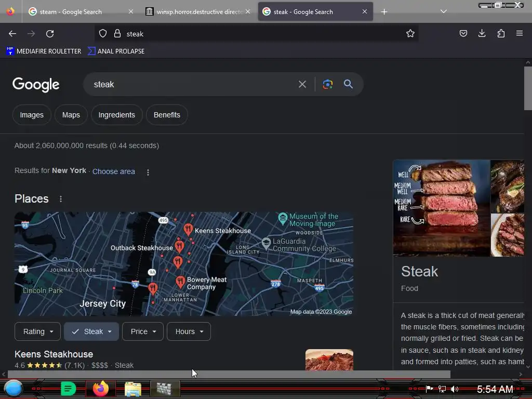The width and height of the screenshot is (532, 399).
Task: Submit search with magnifying glass icon
Action: [x=348, y=84]
